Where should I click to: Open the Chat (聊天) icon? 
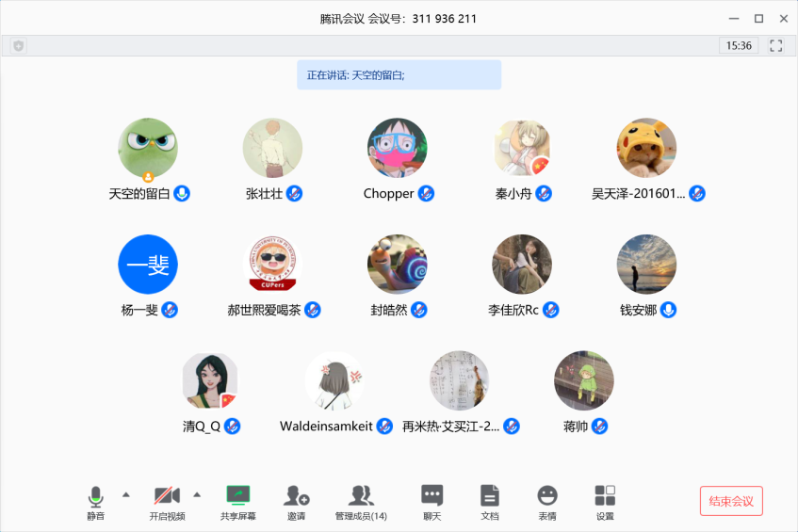[x=432, y=496]
